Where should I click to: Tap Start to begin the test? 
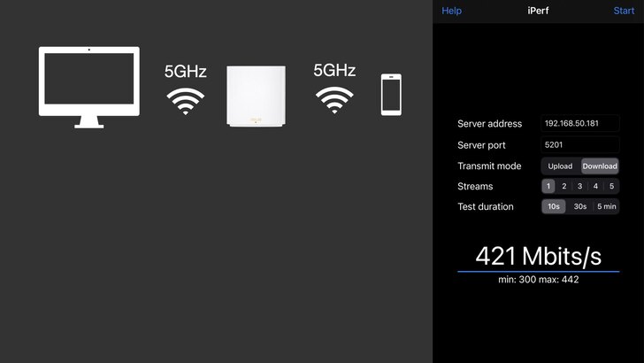point(624,11)
